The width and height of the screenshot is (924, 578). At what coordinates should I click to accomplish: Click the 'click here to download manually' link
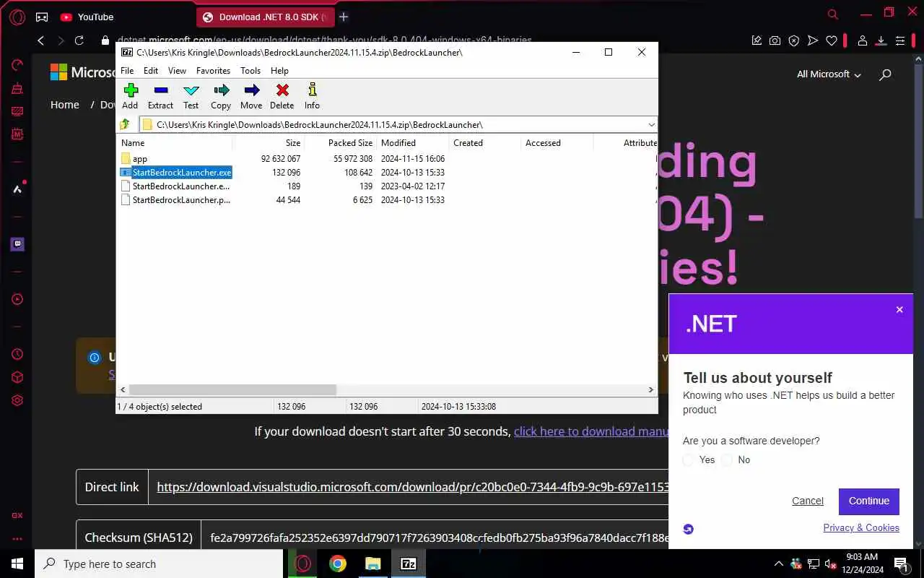tap(590, 431)
